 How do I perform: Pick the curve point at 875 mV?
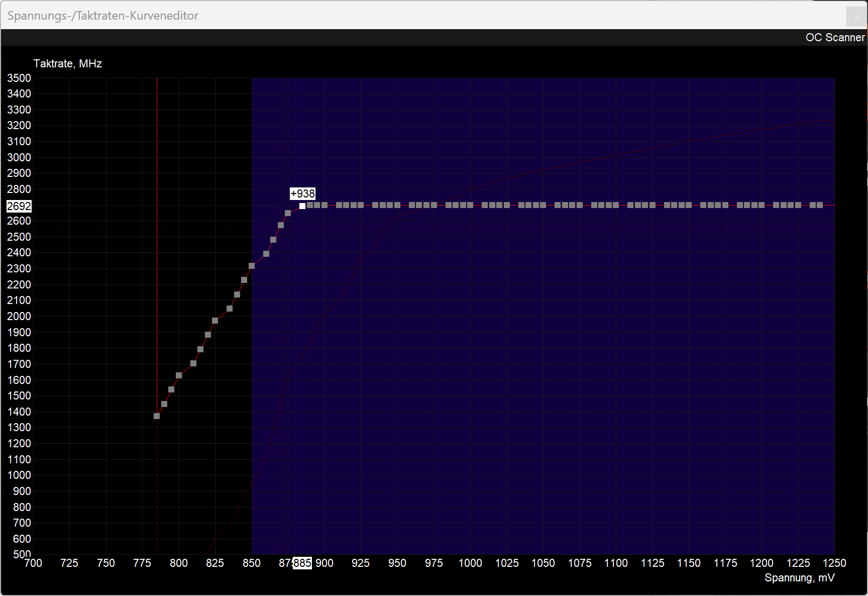click(x=288, y=213)
